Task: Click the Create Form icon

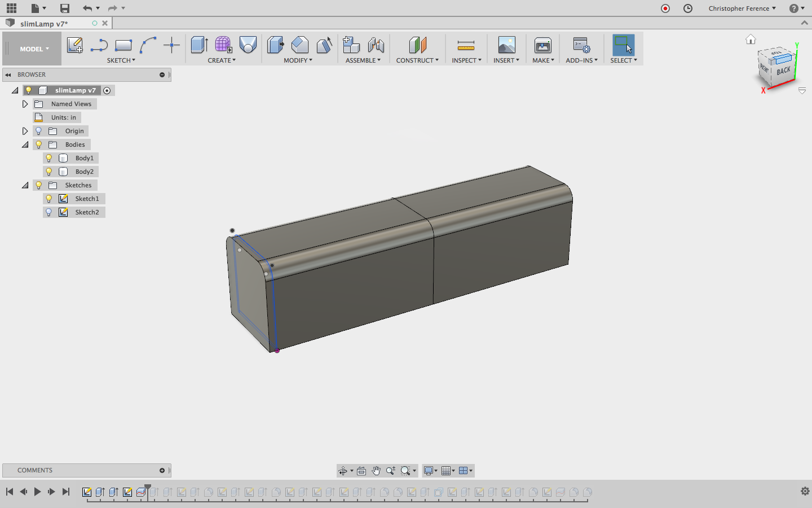Action: coord(223,45)
